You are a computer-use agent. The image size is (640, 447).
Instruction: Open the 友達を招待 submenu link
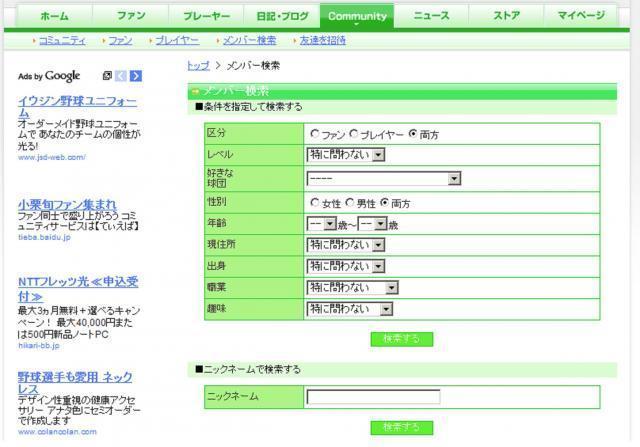point(322,40)
